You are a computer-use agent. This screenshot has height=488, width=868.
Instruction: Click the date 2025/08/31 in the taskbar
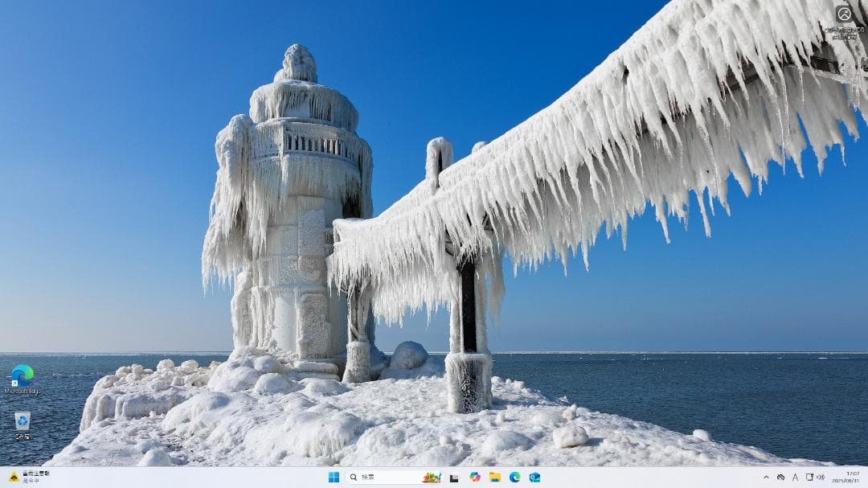[848, 481]
